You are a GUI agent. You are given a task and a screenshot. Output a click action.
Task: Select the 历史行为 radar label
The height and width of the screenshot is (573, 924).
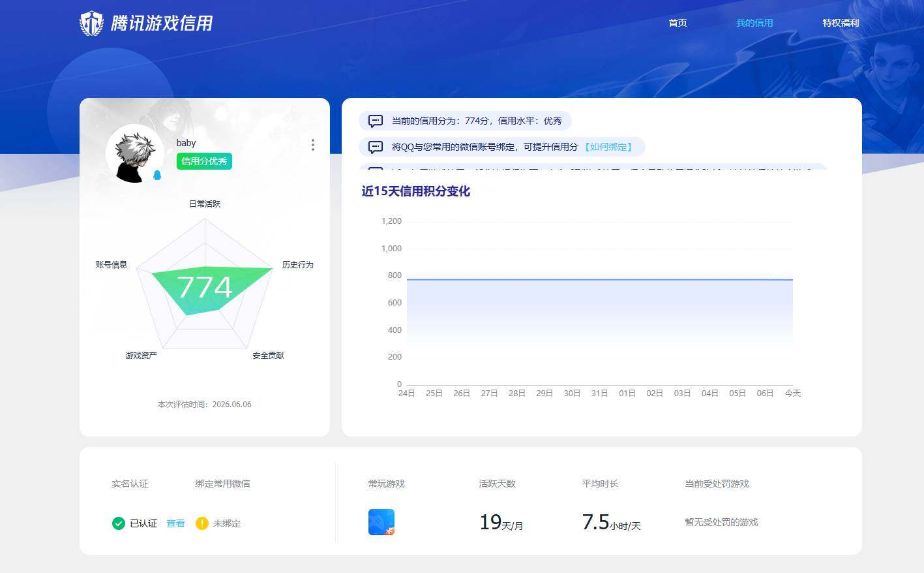298,264
